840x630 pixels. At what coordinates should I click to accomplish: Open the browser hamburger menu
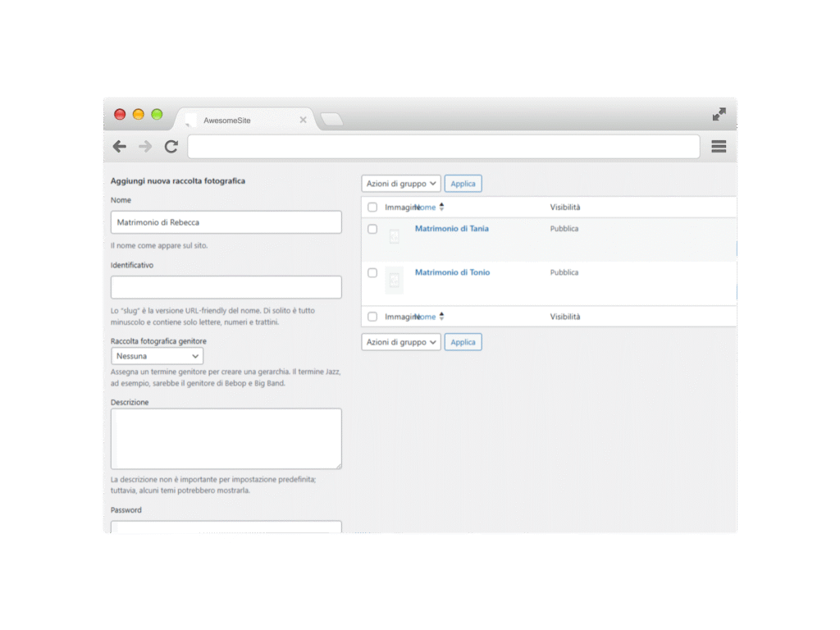tap(719, 147)
